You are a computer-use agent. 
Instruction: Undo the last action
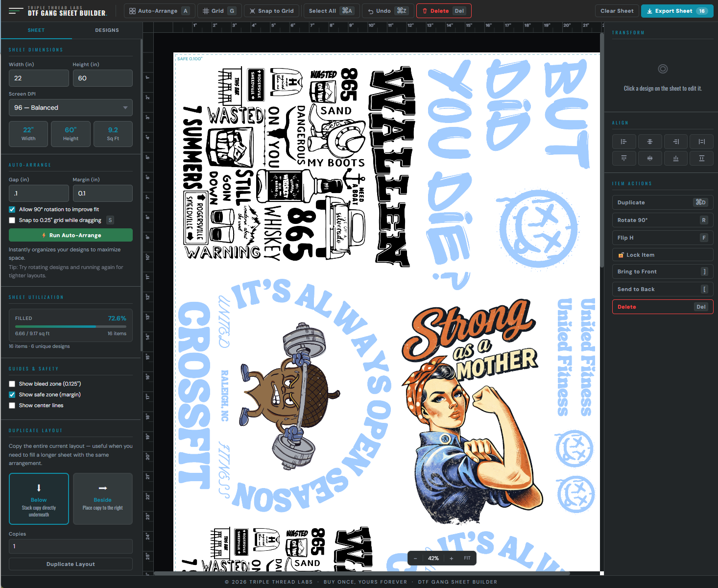[387, 11]
